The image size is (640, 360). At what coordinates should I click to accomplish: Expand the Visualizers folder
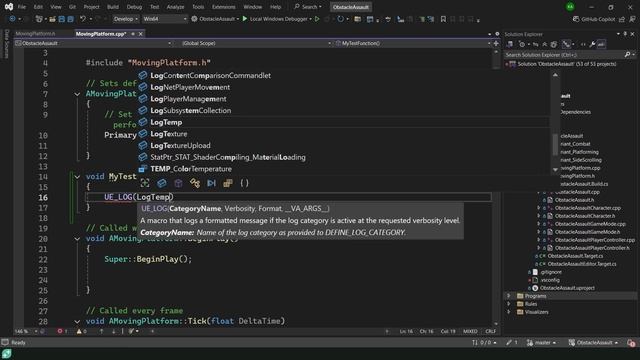[509, 312]
